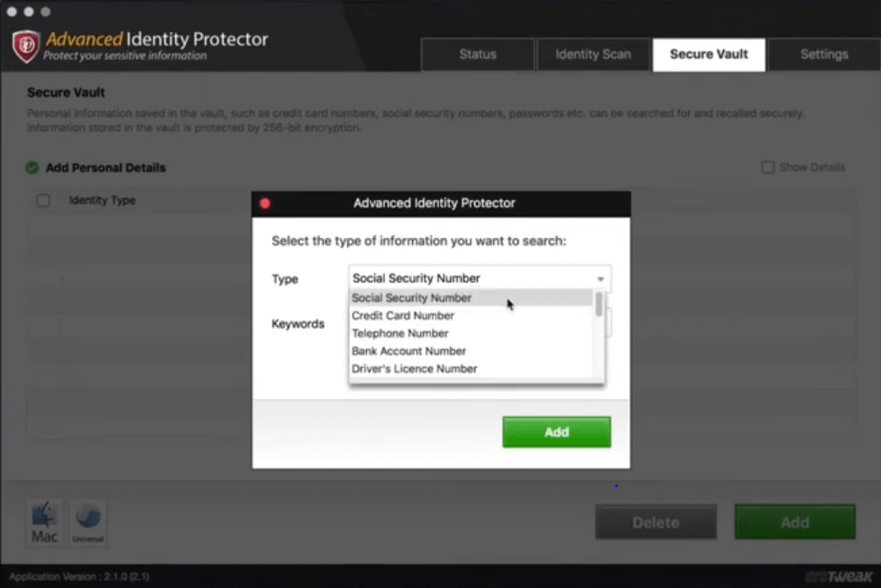Click the Add Personal Details heading
Viewport: 881px width, 588px height.
coord(106,168)
